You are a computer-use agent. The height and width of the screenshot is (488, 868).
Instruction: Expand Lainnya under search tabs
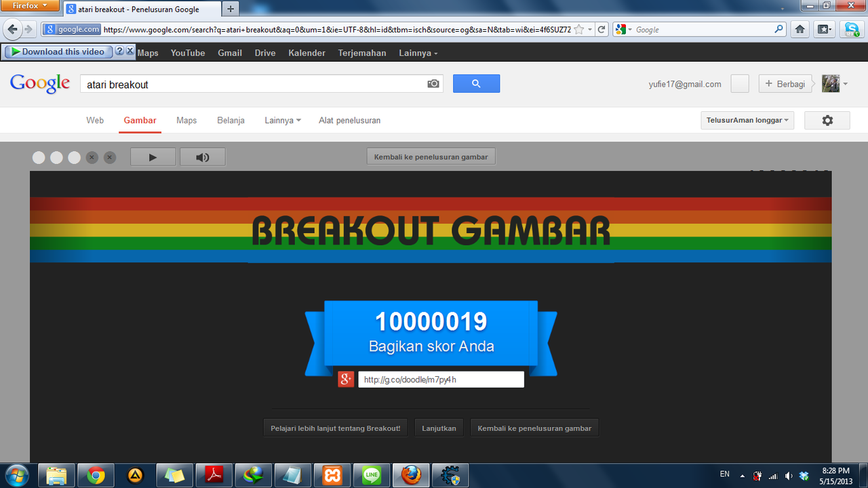[x=283, y=120]
